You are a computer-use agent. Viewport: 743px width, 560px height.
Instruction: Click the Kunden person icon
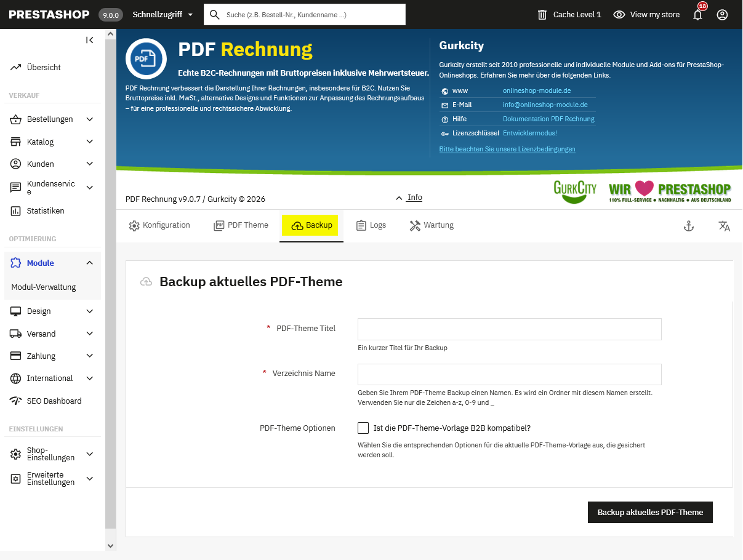coord(16,164)
